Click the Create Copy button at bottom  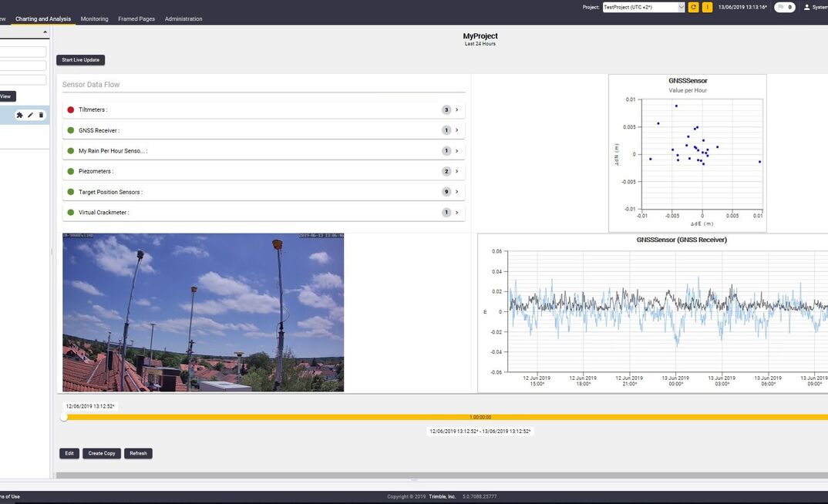click(101, 453)
